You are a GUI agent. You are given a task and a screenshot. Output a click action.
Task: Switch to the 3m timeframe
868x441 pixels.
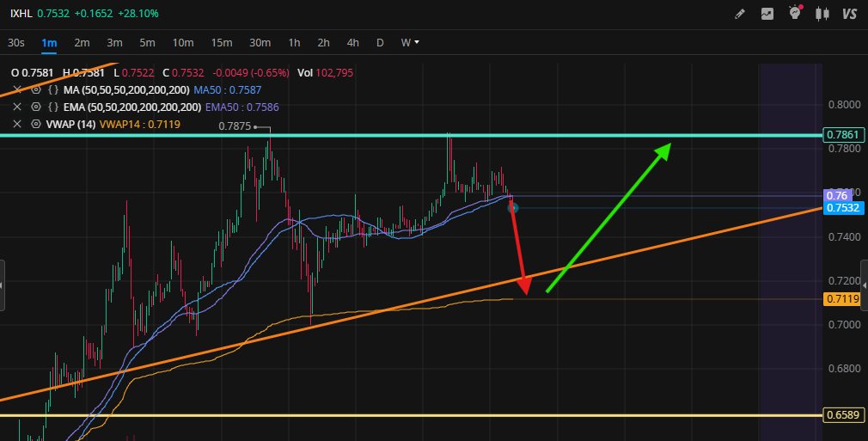coord(114,43)
